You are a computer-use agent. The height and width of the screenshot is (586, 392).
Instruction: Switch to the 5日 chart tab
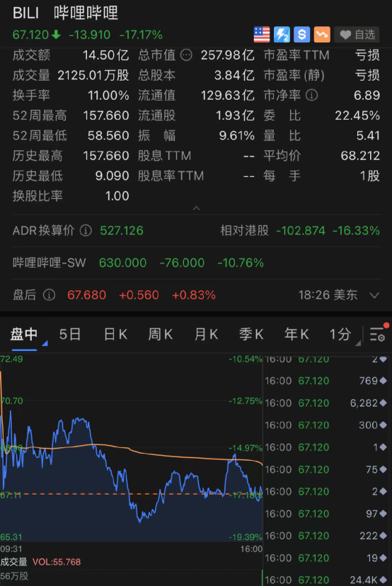pyautogui.click(x=70, y=334)
